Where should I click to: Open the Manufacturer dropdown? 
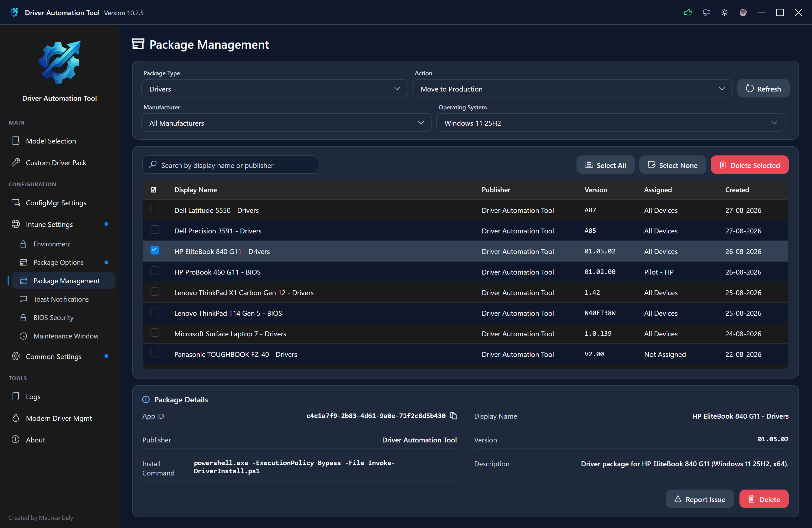pyautogui.click(x=287, y=123)
